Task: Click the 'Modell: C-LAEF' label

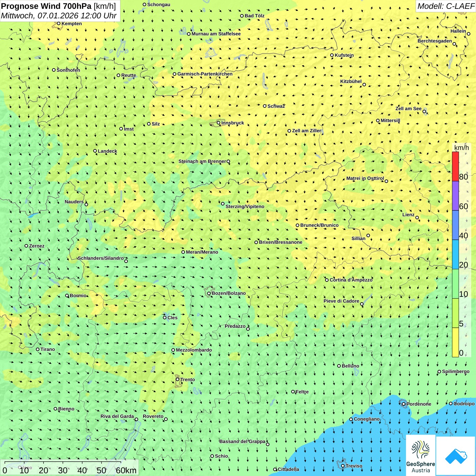Action: click(446, 6)
